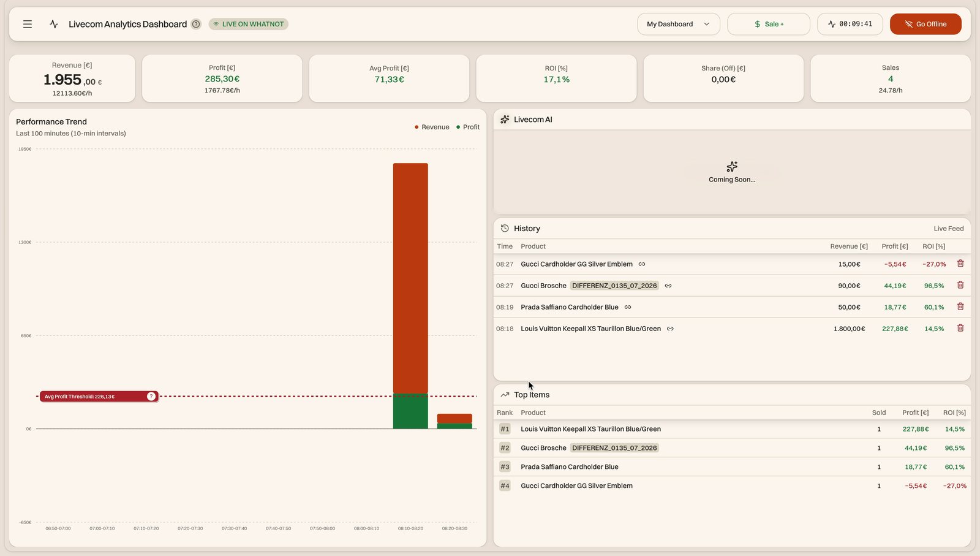
Task: Open link icon for Gucci Brosche in History
Action: pos(668,286)
